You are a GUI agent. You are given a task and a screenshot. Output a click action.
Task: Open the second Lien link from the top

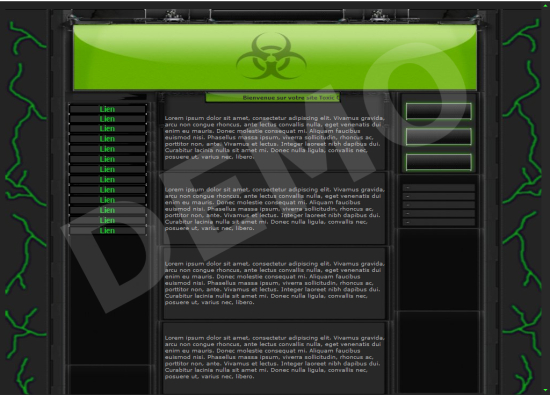[x=107, y=119]
